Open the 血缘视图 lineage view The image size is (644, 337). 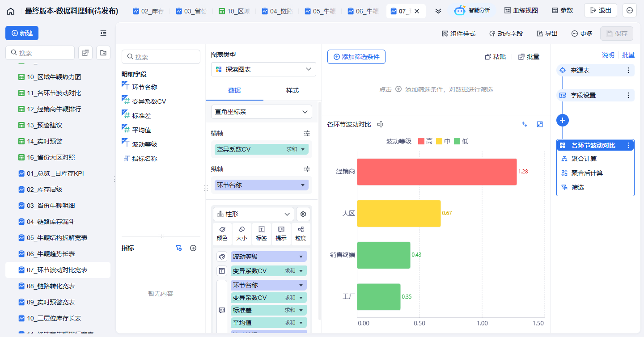point(521,10)
